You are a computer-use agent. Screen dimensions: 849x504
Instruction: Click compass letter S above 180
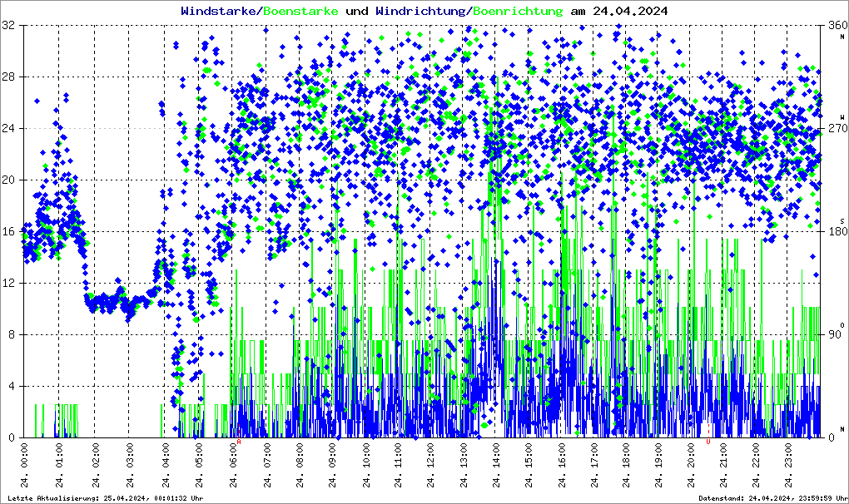tap(842, 220)
